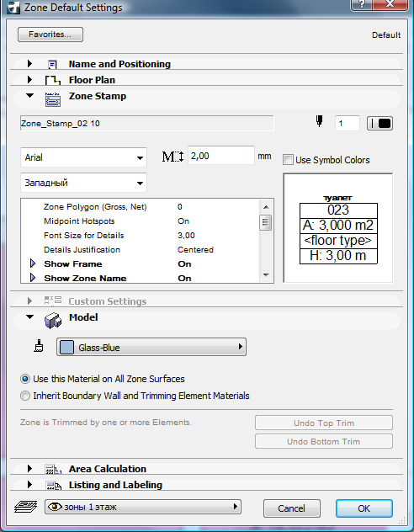Viewport: 414px width, 532px height.
Task: Click the Custom Settings panel icon
Action: [52, 301]
